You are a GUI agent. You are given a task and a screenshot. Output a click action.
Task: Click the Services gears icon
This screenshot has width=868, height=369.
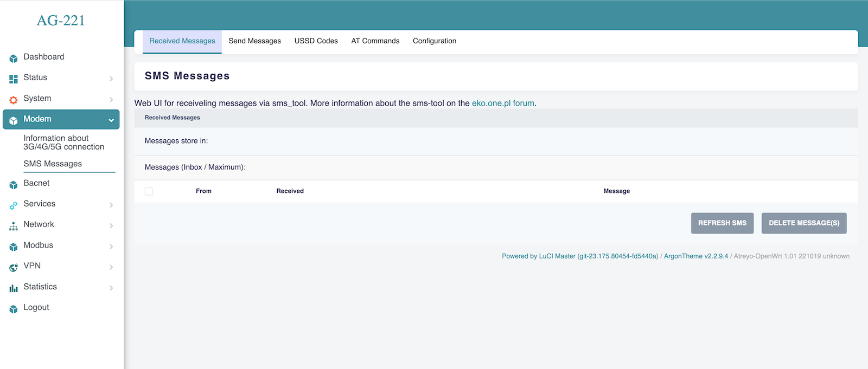(14, 205)
